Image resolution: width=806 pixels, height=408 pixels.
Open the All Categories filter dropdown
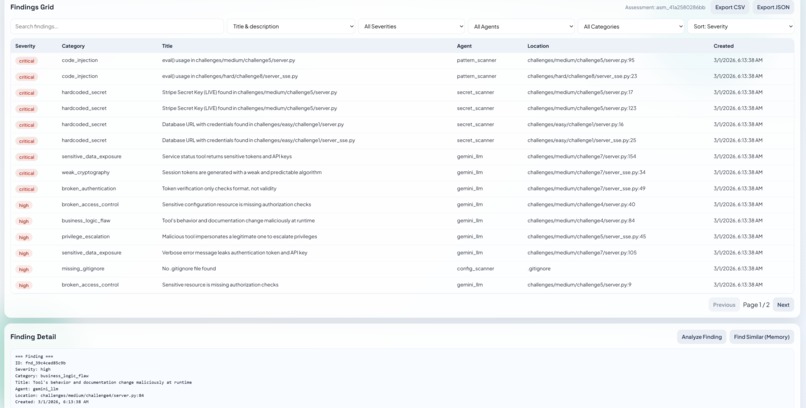[x=631, y=26]
